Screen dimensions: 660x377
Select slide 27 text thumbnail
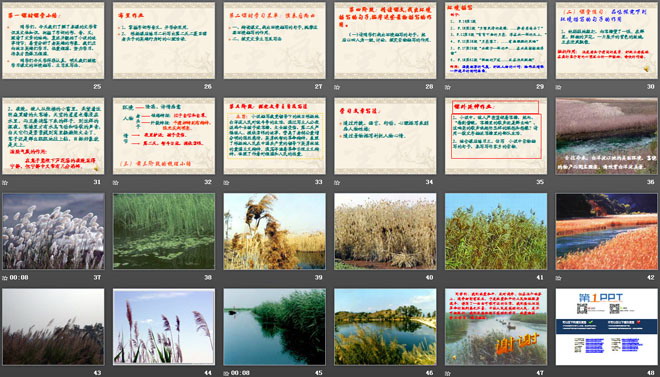pos(274,40)
